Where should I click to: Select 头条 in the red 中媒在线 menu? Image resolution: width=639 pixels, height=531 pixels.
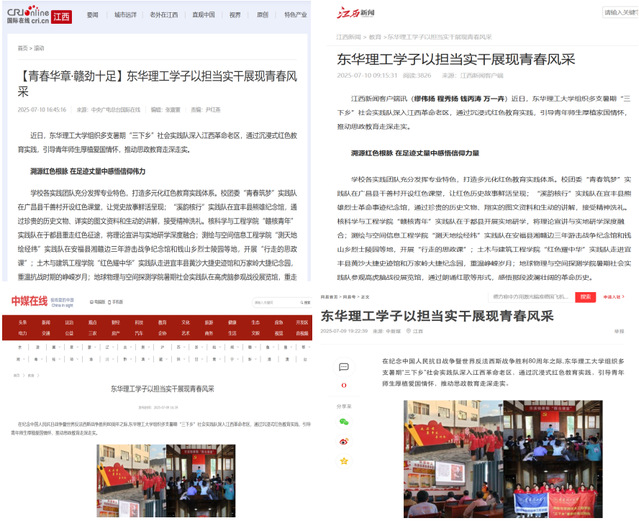[22, 322]
